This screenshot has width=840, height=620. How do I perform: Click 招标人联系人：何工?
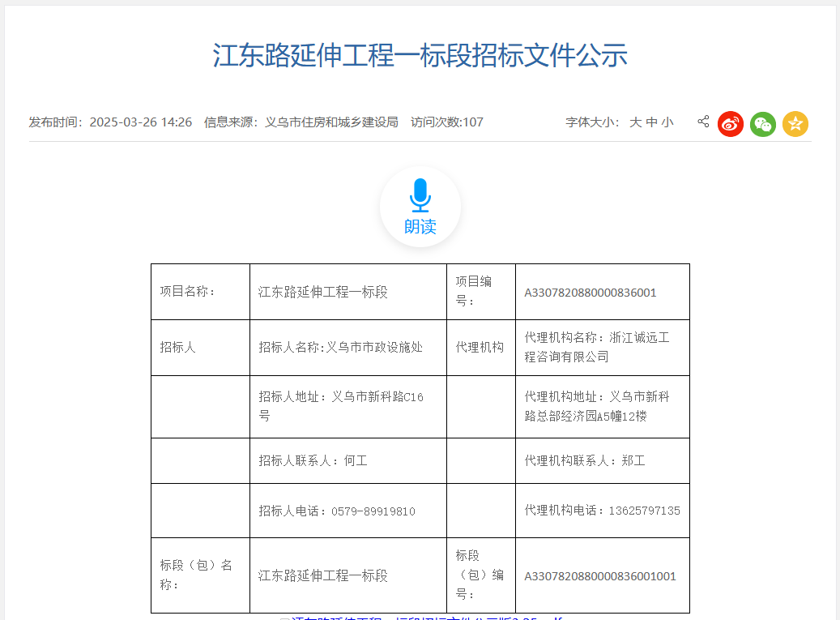tap(313, 460)
